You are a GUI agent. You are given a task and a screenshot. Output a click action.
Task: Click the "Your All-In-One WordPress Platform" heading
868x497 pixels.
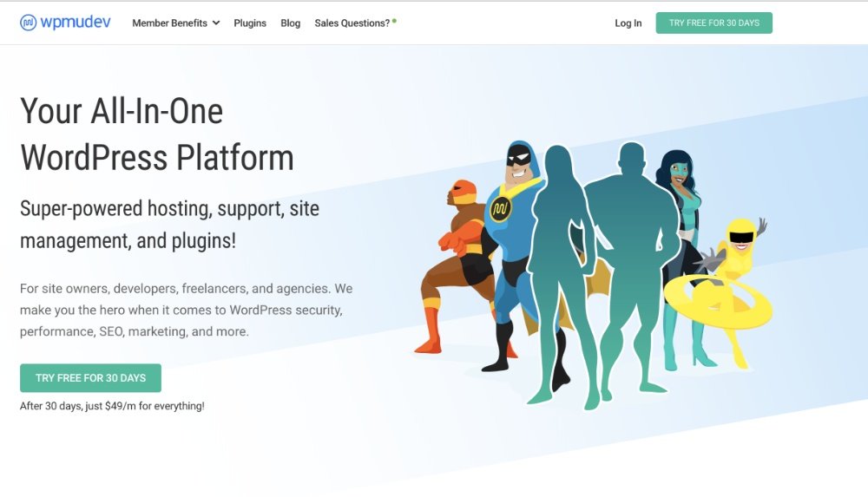[157, 134]
